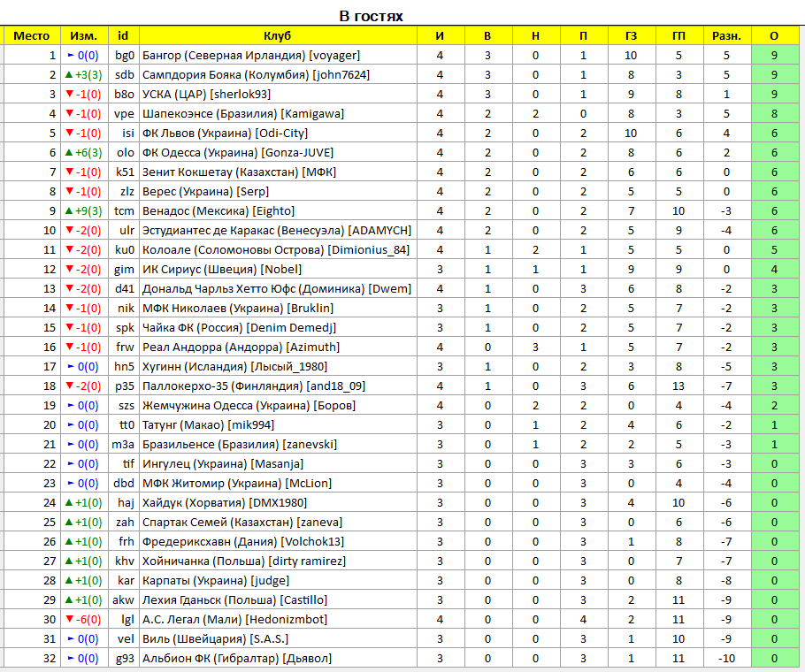Click the points cell '8' for Шапекоэнсе
The image size is (805, 672).
pos(774,114)
